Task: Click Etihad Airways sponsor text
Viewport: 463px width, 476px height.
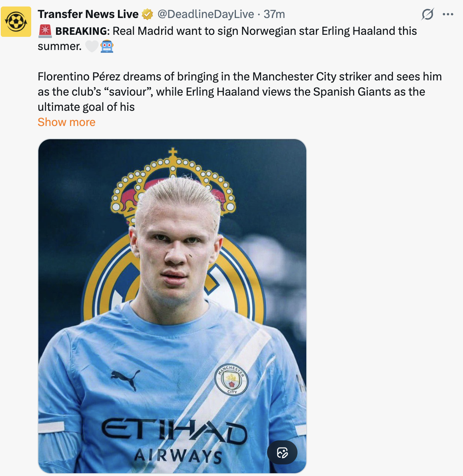Action: (x=174, y=440)
